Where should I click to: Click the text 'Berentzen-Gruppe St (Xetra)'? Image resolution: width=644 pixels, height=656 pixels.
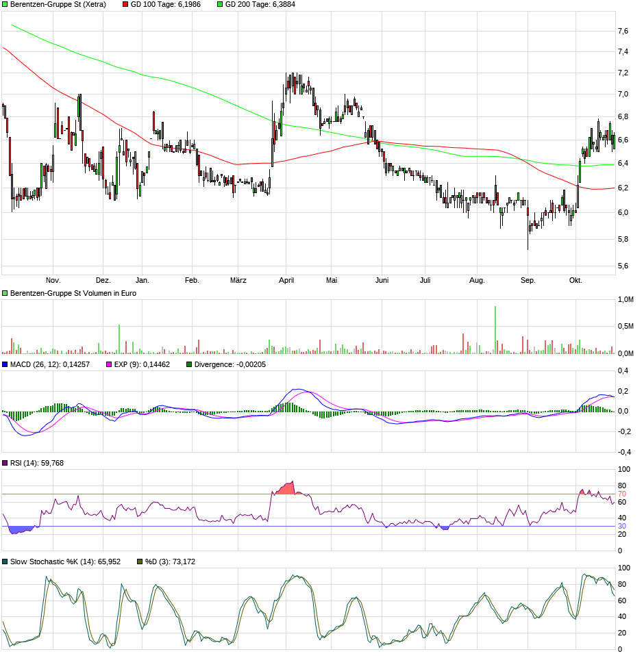point(58,5)
